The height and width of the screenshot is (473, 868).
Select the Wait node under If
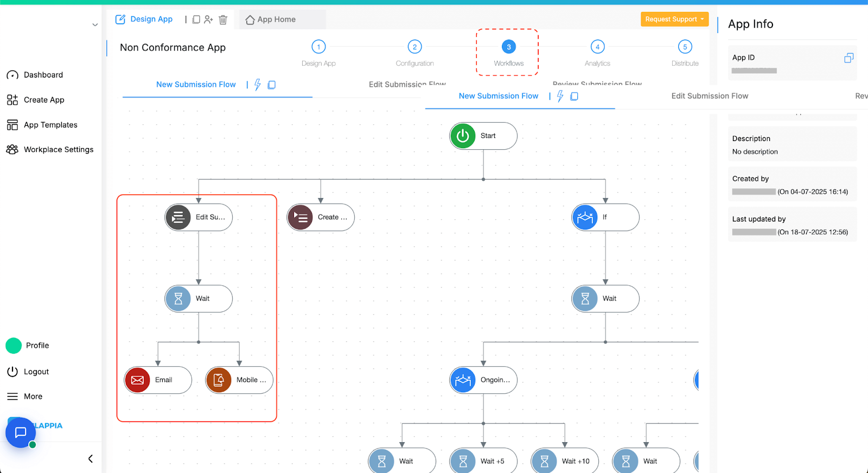605,299
